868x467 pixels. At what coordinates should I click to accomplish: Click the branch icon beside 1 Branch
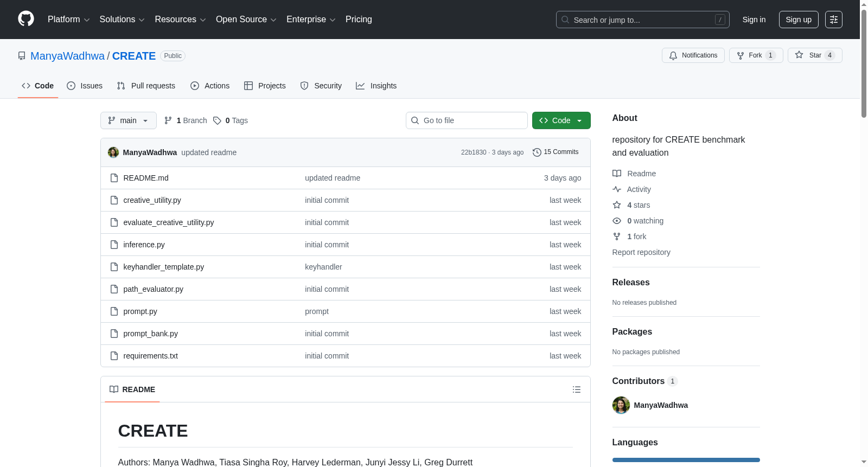coord(168,120)
